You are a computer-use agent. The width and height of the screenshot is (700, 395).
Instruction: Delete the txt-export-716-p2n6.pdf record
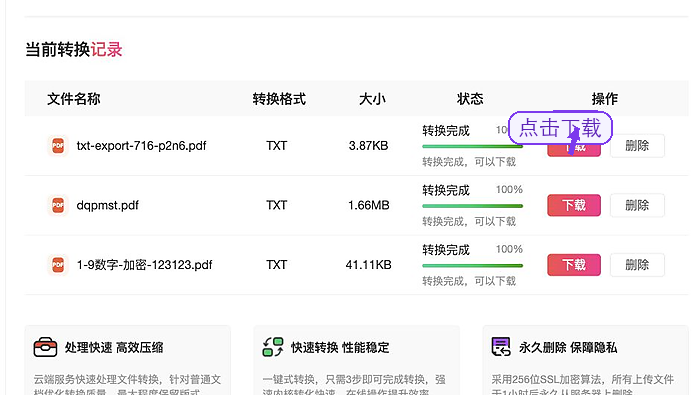click(637, 146)
